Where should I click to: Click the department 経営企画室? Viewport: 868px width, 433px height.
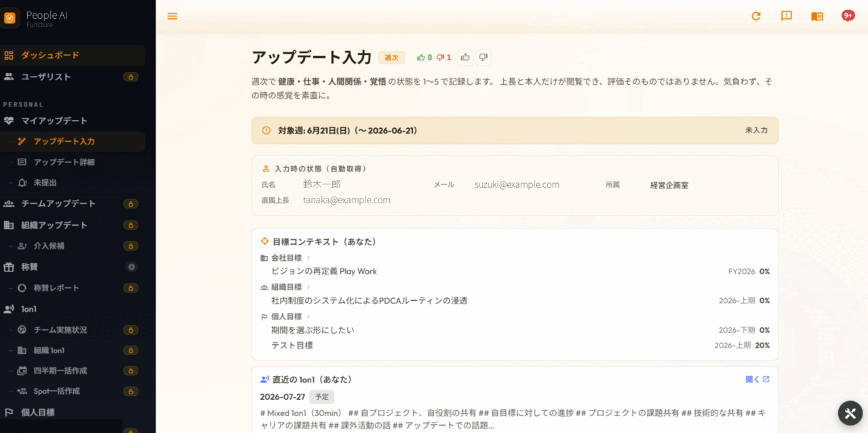coord(669,185)
